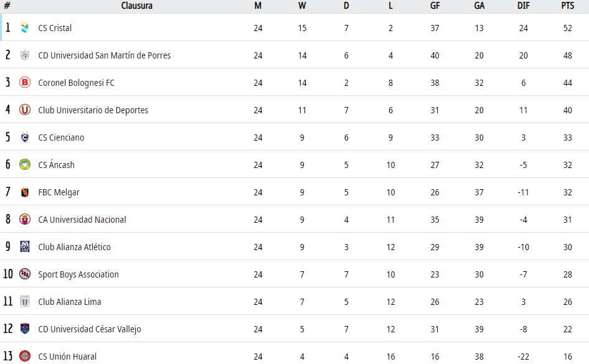Click the FBC Melgar crest icon
Viewport: 589px width, 364px height.
pos(25,192)
